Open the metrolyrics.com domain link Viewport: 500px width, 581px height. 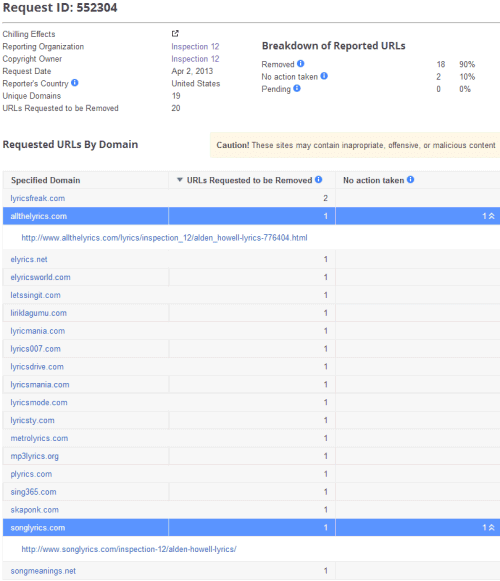(39, 438)
